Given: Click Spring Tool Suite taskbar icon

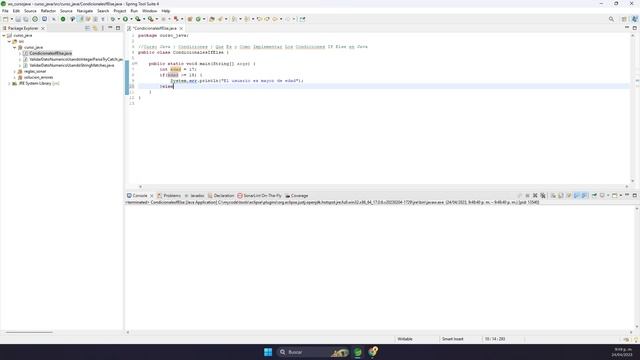Looking at the screenshot, I should point(358,352).
